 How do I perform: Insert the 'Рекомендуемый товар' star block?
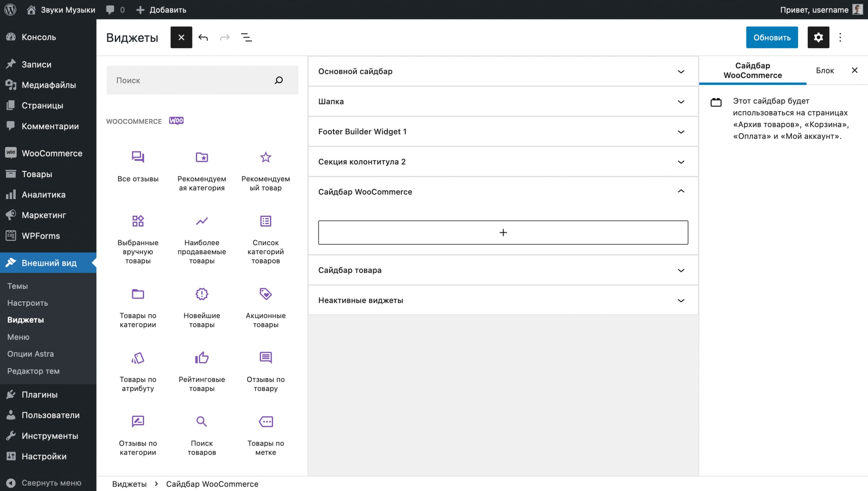pos(266,171)
